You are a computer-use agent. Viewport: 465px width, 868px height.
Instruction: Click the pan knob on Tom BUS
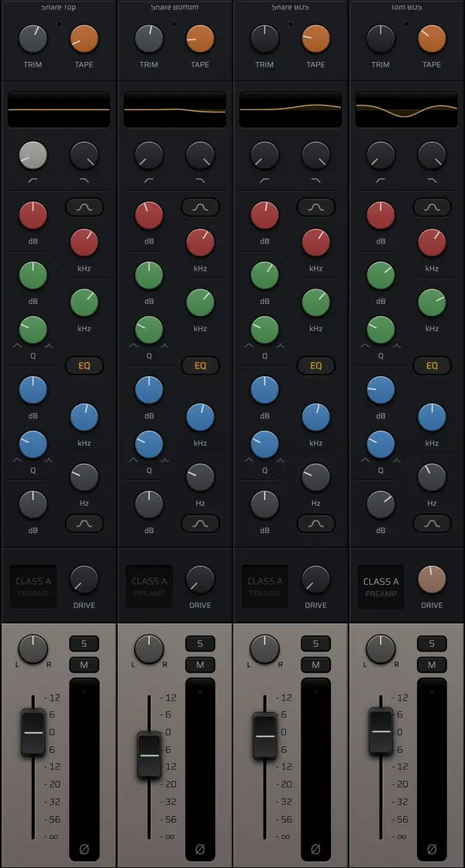click(x=381, y=648)
